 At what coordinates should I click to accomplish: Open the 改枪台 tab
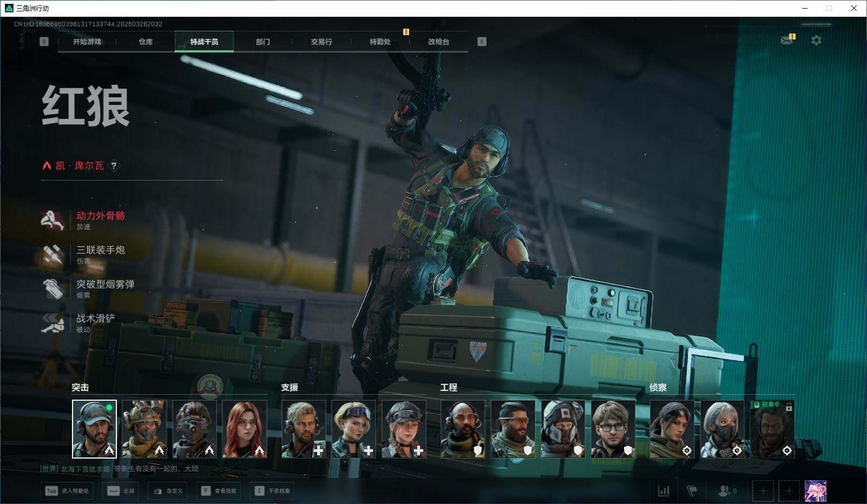pyautogui.click(x=438, y=42)
